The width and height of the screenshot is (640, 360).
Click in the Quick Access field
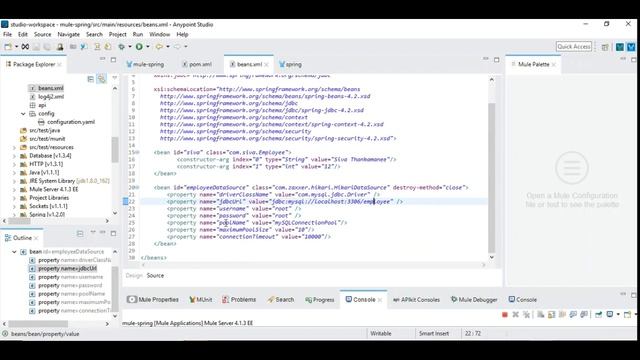coord(573,47)
